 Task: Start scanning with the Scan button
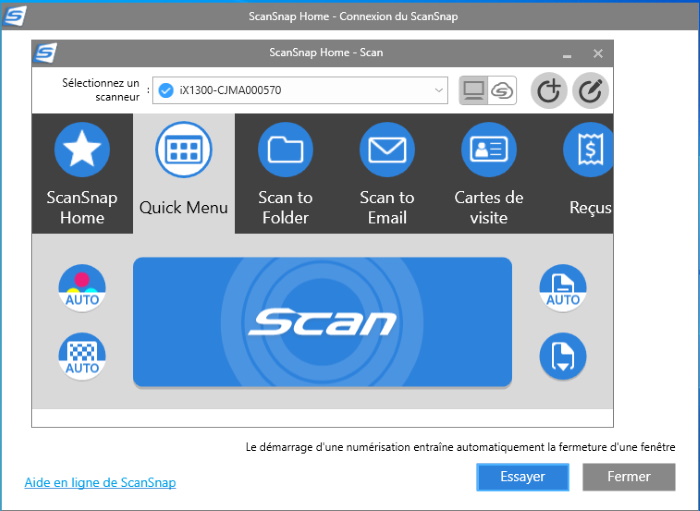[322, 322]
